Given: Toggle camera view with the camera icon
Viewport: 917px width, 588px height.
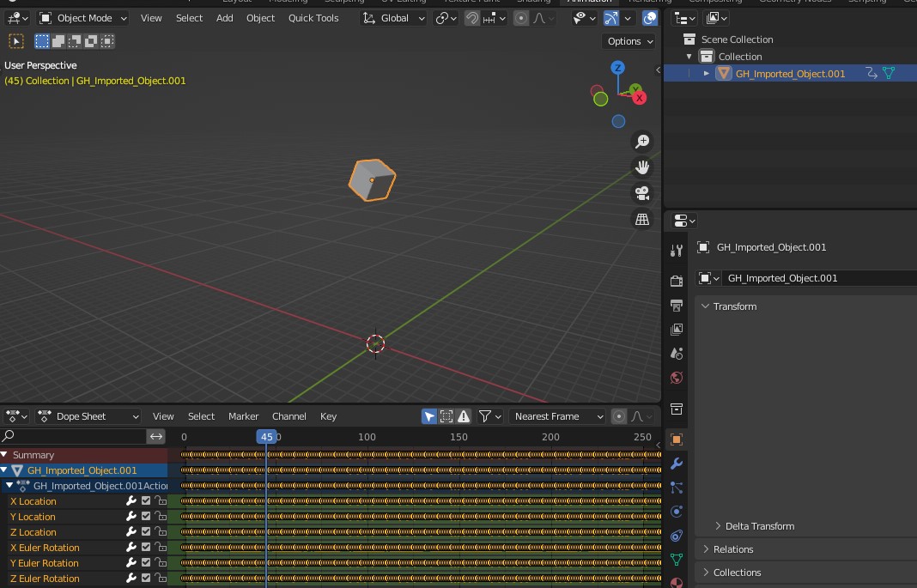Looking at the screenshot, I should [642, 193].
